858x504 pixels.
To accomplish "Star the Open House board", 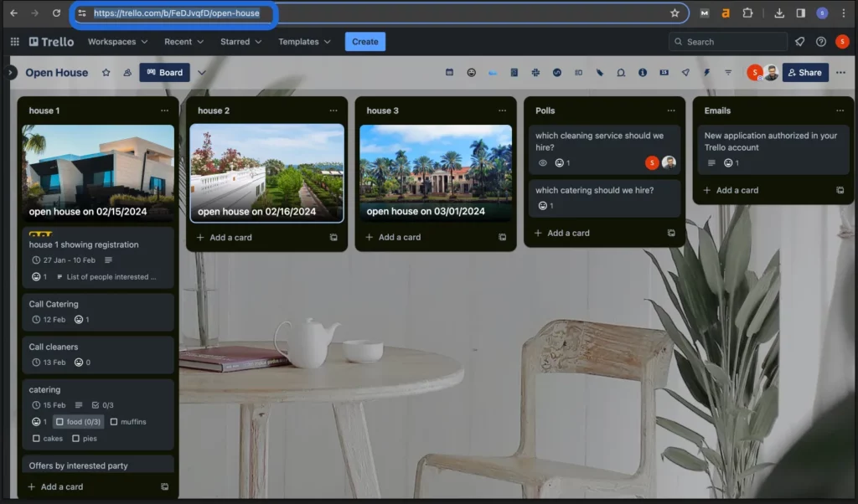I will [x=106, y=72].
